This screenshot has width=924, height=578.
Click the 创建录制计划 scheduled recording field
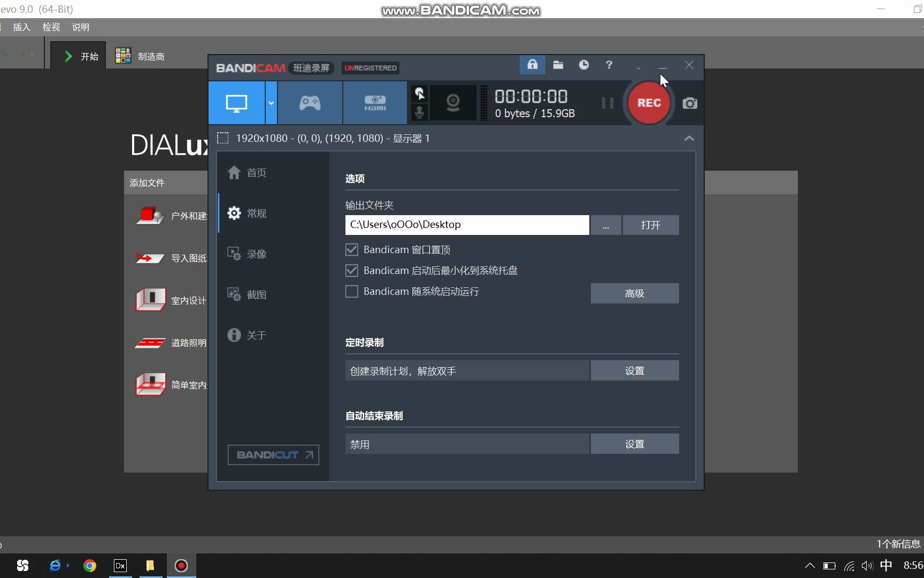click(467, 370)
